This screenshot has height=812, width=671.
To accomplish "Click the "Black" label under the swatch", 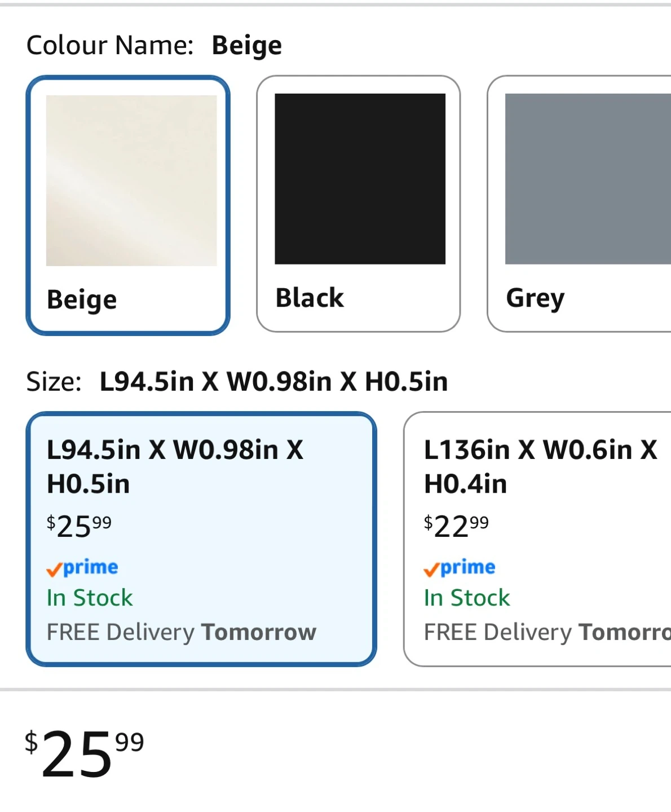I will [x=310, y=298].
